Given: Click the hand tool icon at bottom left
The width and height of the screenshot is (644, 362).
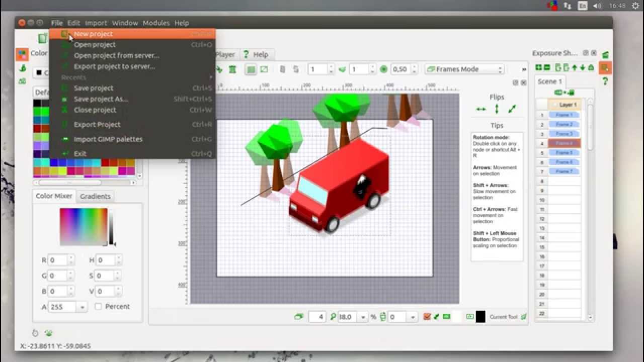Looking at the screenshot, I should pyautogui.click(x=35, y=332).
